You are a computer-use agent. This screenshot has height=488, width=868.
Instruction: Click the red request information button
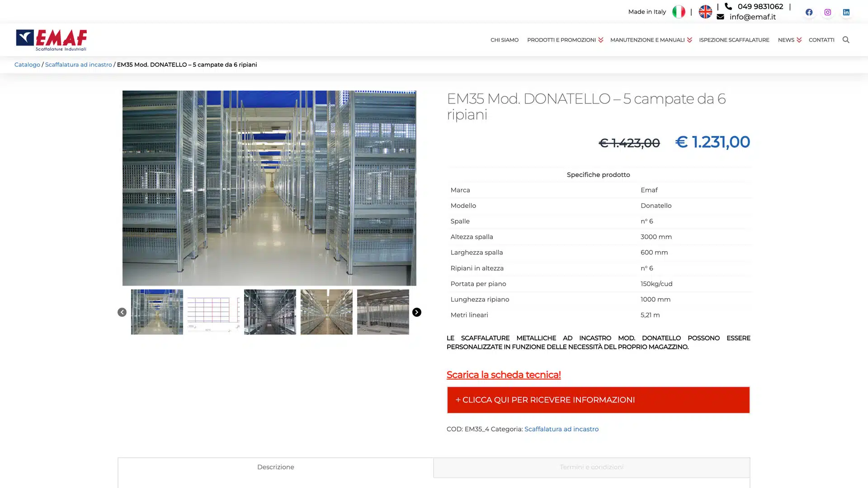(x=598, y=400)
